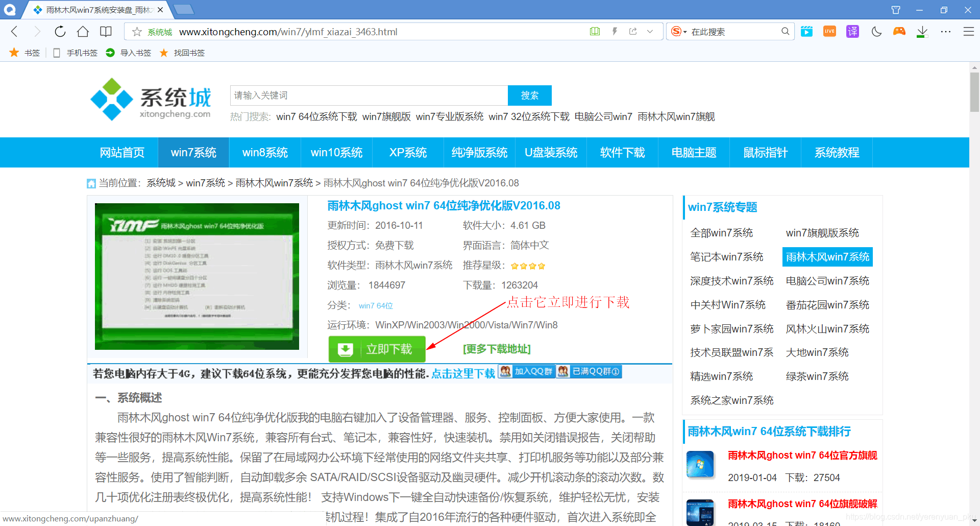Click 找回书签 recover bookmarks
The height and width of the screenshot is (526, 980).
(182, 53)
